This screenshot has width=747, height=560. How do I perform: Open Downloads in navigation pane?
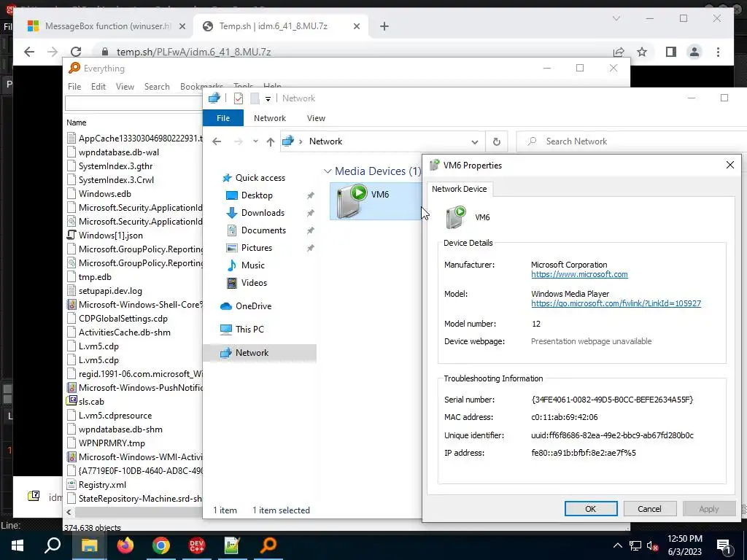pos(263,213)
